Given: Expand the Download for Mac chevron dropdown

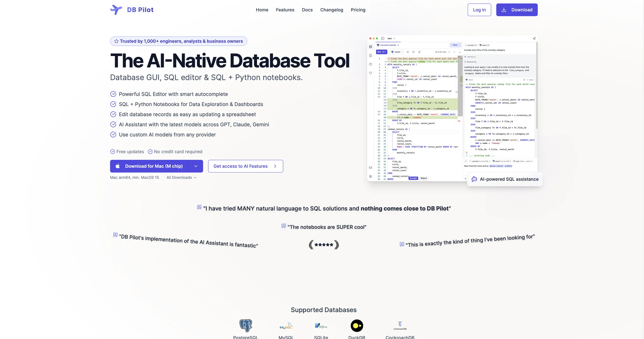Looking at the screenshot, I should (x=196, y=166).
